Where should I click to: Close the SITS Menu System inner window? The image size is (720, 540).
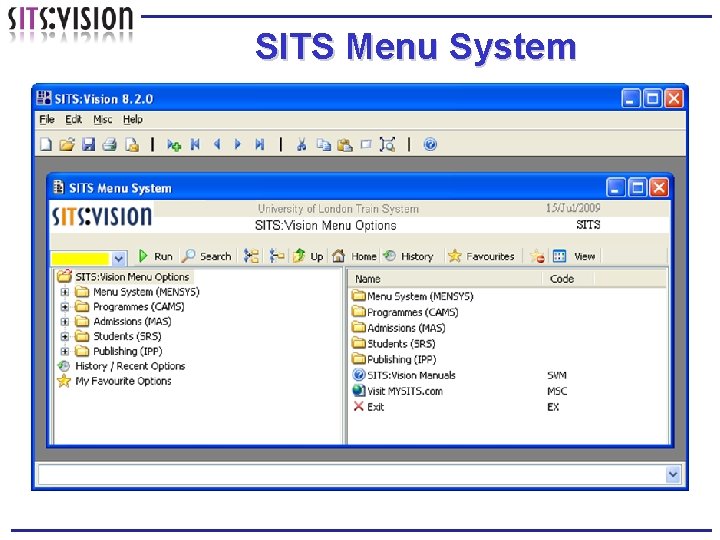coord(659,187)
